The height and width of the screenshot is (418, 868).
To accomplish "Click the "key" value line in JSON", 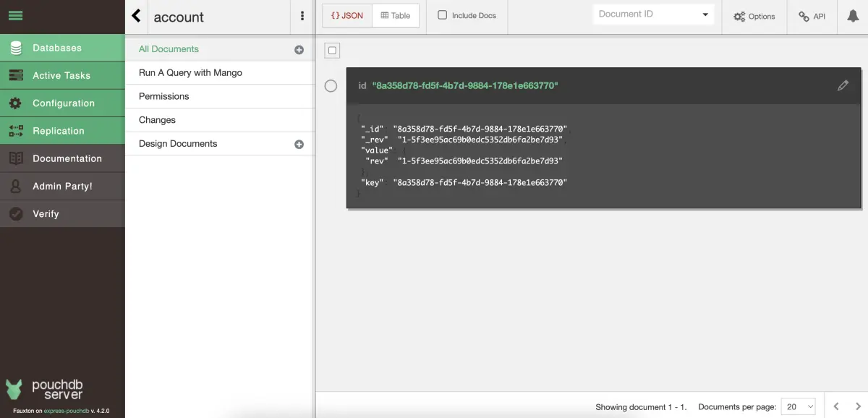I will pyautogui.click(x=464, y=183).
